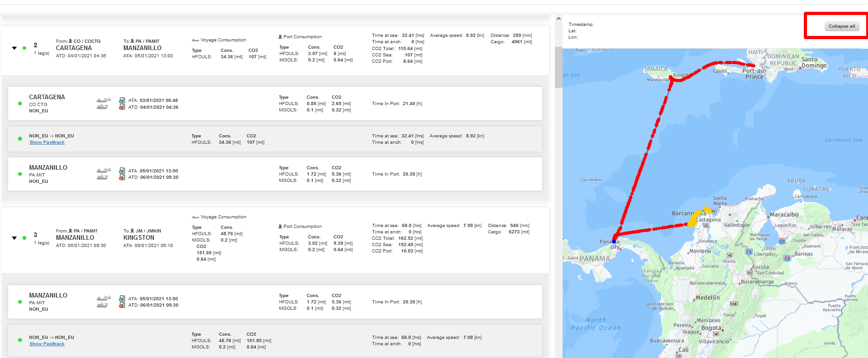Click the 'Cargo: 4961 [mt]' value
Screen dimensions: 868x358
coord(511,41)
